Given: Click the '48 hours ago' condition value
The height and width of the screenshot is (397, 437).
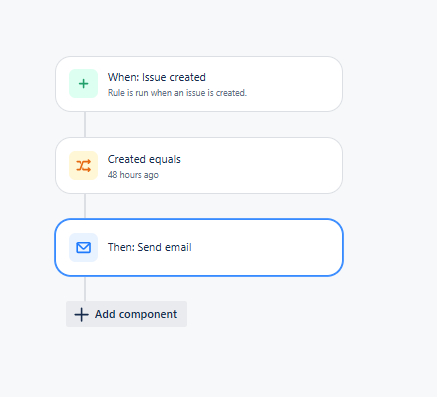Looking at the screenshot, I should click(133, 175).
